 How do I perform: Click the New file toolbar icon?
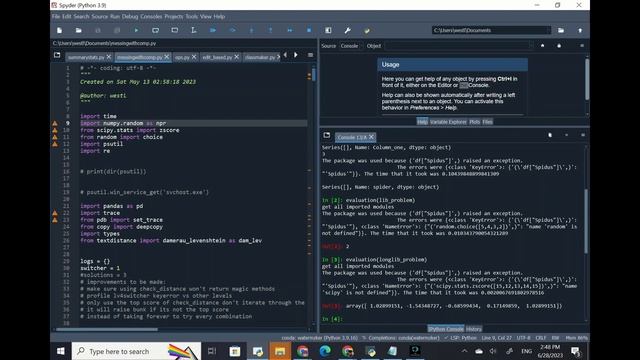point(60,30)
